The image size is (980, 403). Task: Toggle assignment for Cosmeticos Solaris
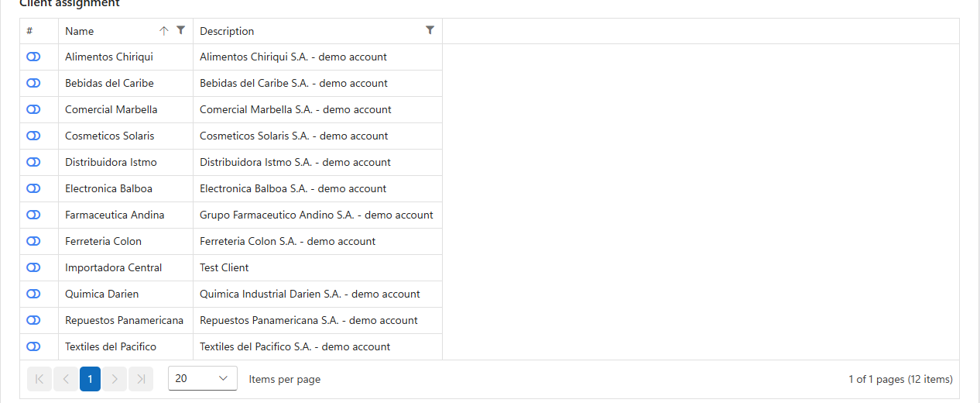33,136
